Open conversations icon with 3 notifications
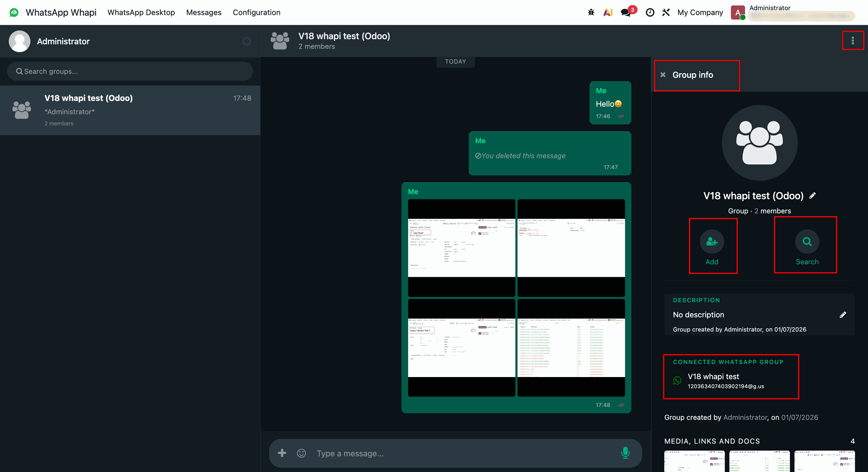 click(627, 12)
